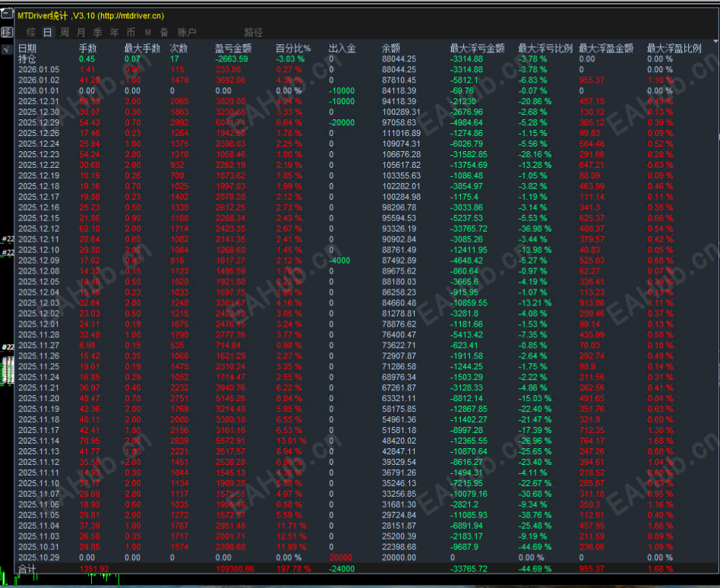Open the http://mtdriver.cn link in title

[x=132, y=16]
